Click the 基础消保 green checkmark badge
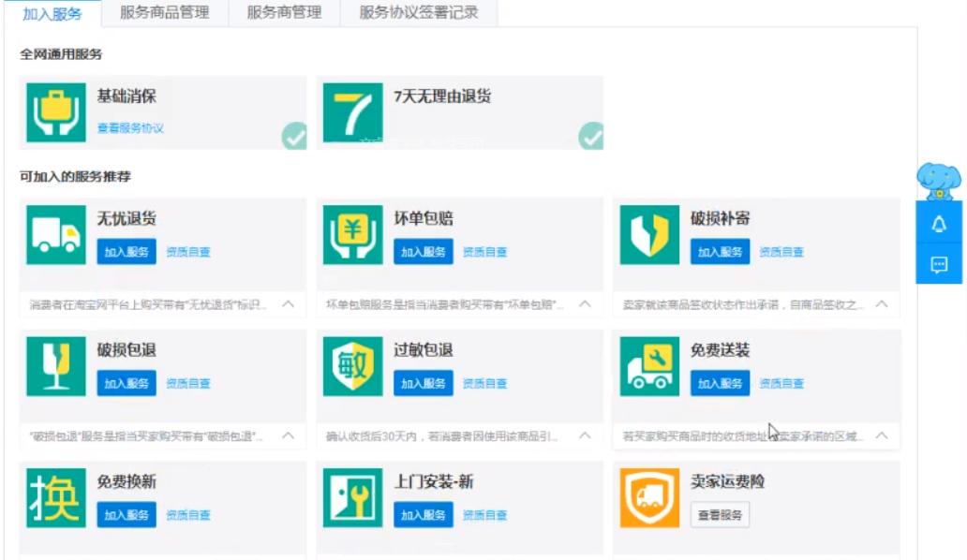The image size is (967, 560). [x=294, y=137]
